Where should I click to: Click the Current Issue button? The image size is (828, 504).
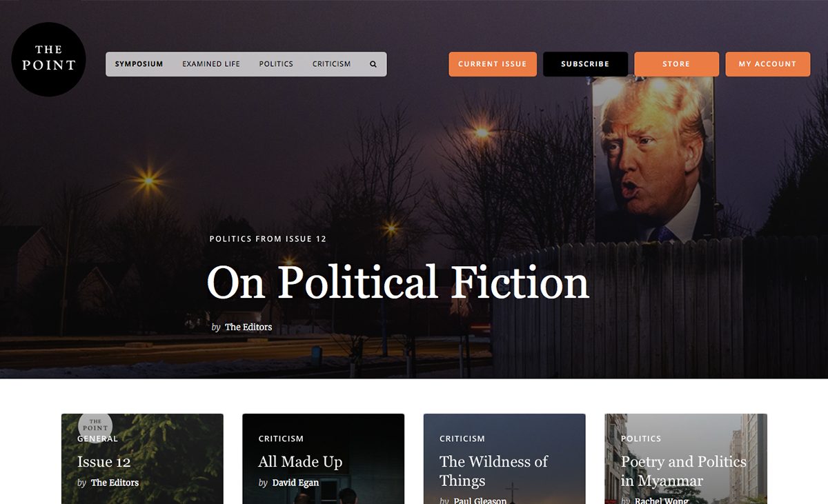pyautogui.click(x=492, y=64)
